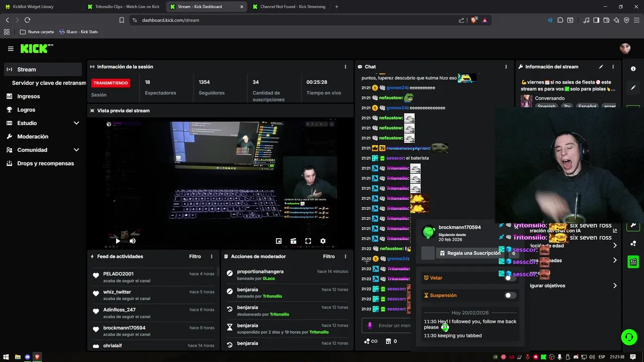Open the browser extensions puzzle icon

click(x=560, y=20)
